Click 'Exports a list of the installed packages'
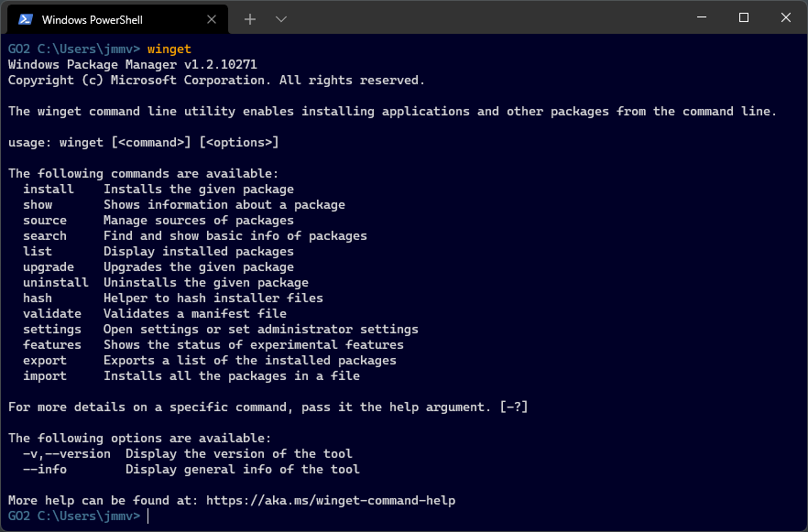 click(250, 361)
